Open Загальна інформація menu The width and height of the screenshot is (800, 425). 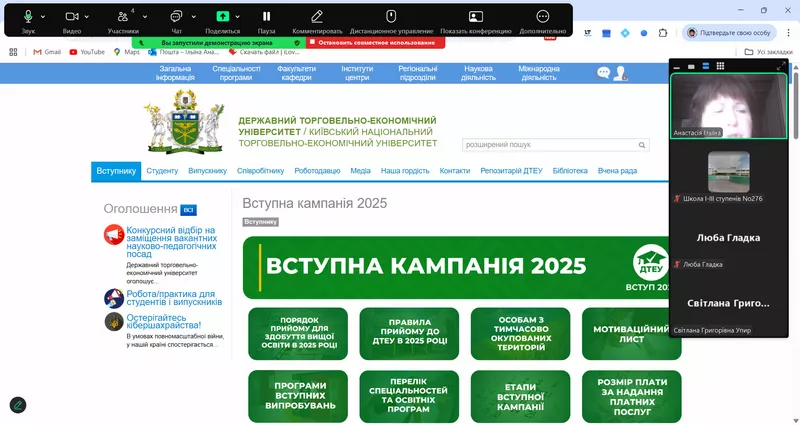(175, 73)
